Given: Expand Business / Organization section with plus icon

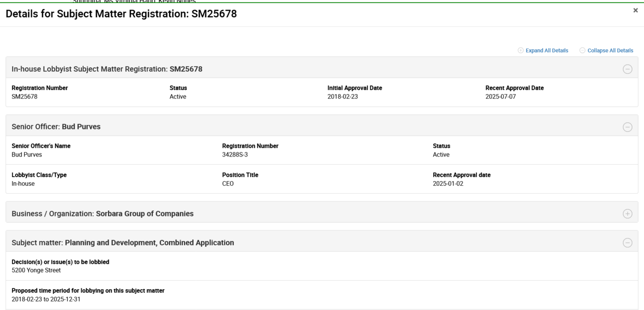Looking at the screenshot, I should point(627,214).
